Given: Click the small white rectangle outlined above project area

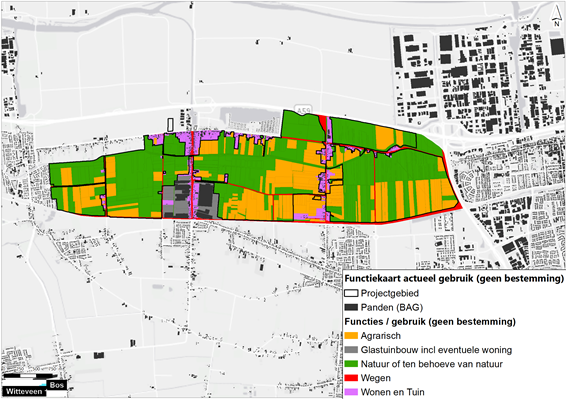Looking at the screenshot, I should click(171, 125).
